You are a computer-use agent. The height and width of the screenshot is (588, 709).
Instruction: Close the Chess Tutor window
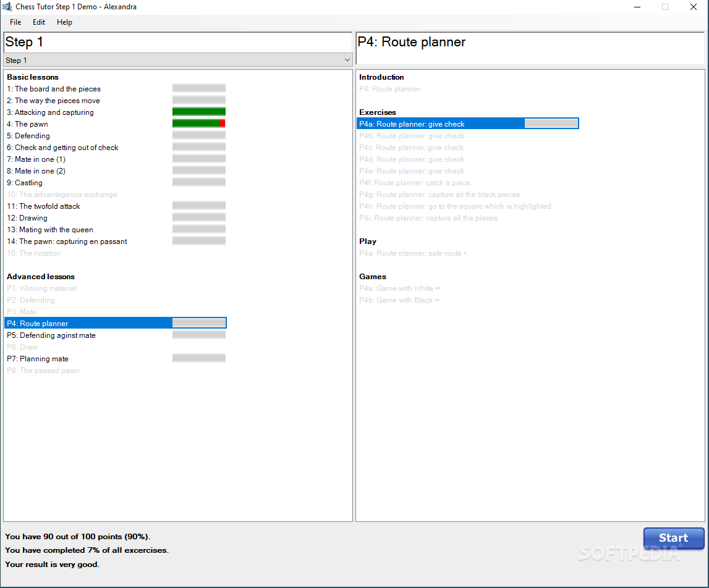(x=693, y=7)
